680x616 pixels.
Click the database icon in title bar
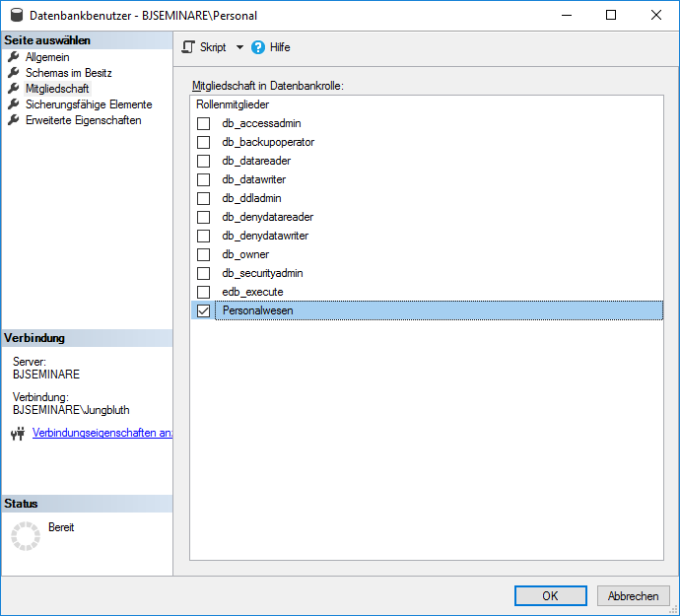click(16, 16)
